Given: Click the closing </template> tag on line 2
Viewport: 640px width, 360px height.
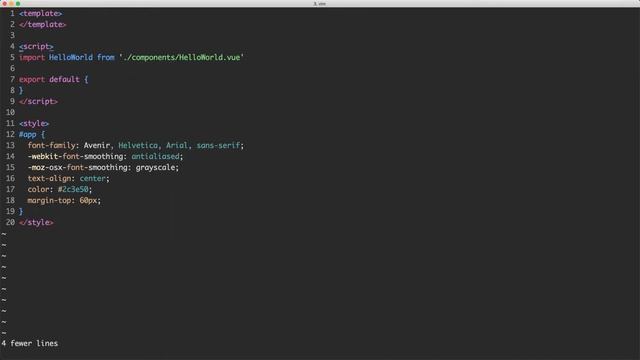Looking at the screenshot, I should click(42, 24).
